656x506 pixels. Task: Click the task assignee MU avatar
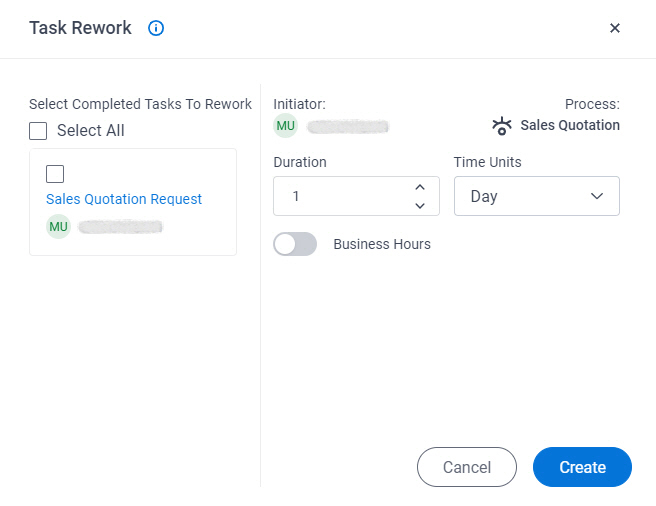pos(58,226)
